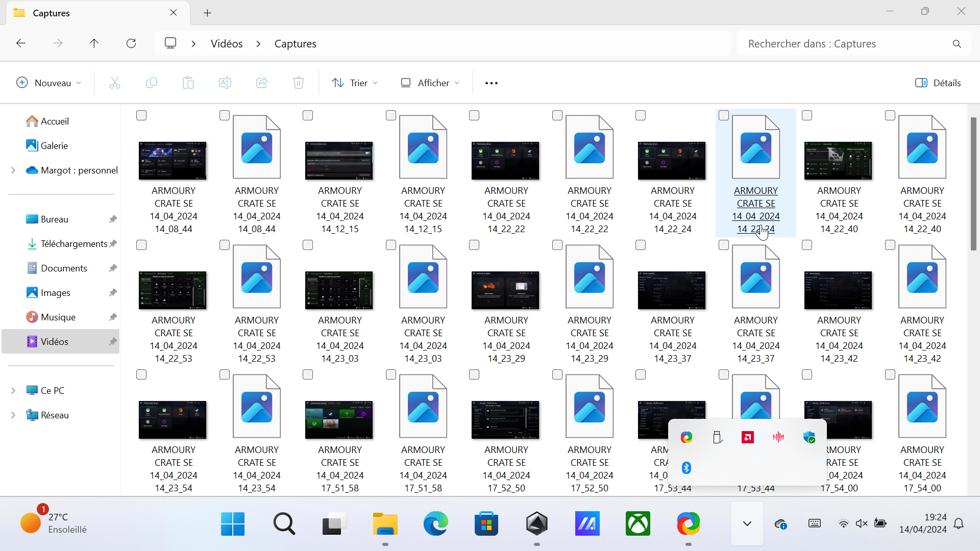Click the Windows Start button

pyautogui.click(x=233, y=523)
